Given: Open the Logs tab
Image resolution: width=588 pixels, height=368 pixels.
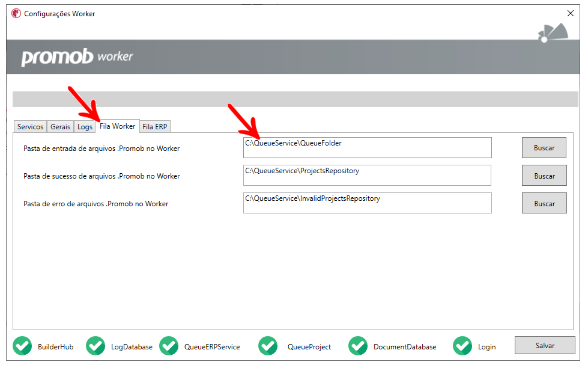Looking at the screenshot, I should pyautogui.click(x=85, y=126).
